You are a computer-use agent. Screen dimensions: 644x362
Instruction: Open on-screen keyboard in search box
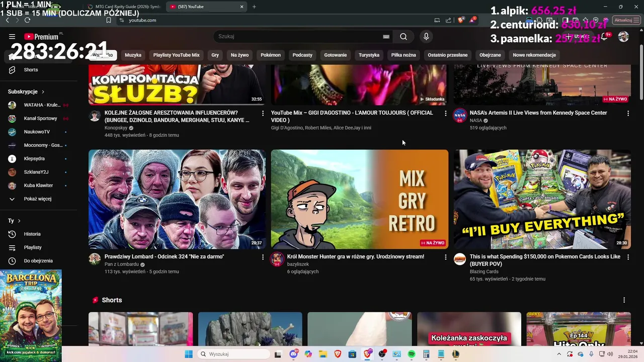[386, 36]
